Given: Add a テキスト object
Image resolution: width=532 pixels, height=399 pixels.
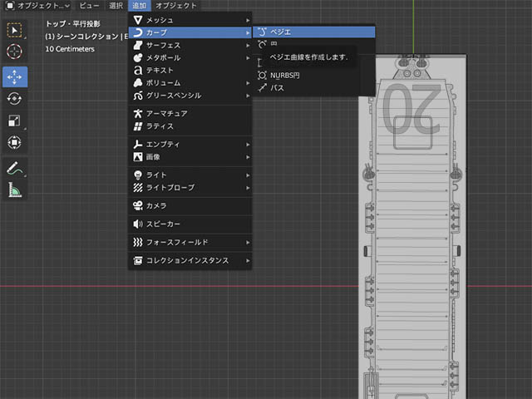Looking at the screenshot, I should [190, 70].
